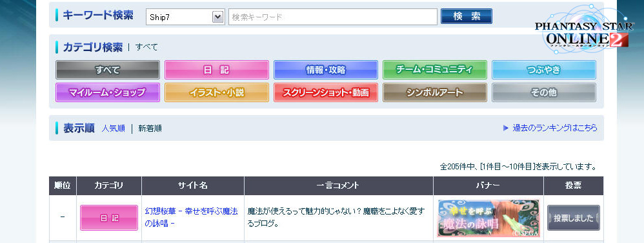Select the すべて category button
Viewport: 644px width, 243px height.
(x=108, y=70)
